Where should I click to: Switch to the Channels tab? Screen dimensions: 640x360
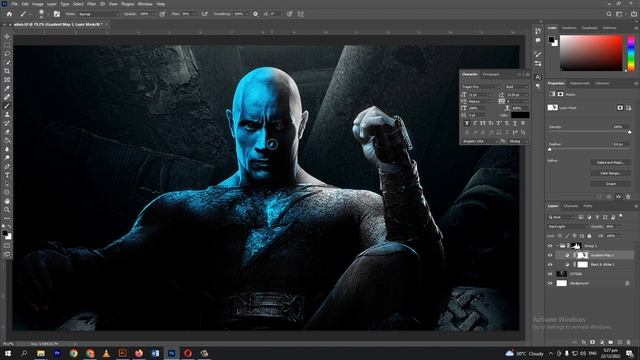point(571,206)
